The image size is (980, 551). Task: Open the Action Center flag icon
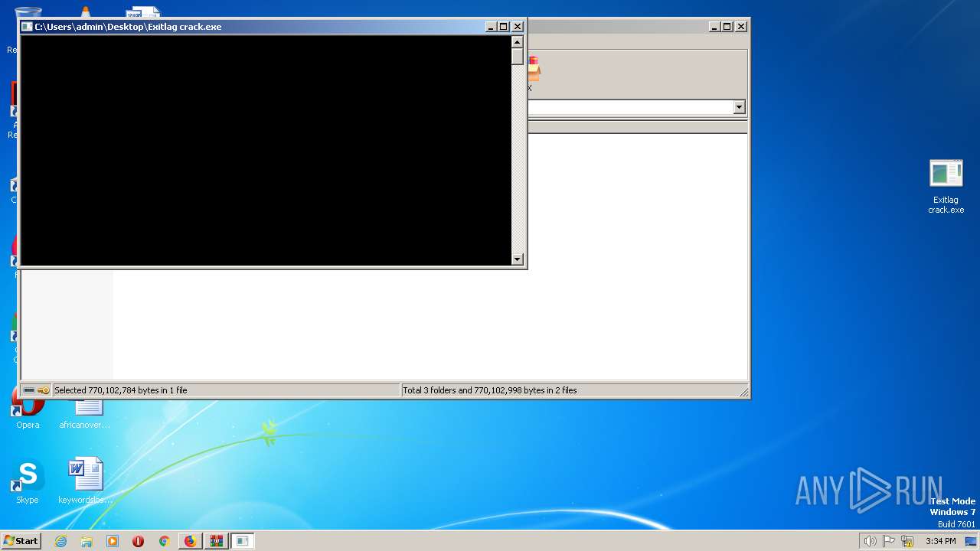pyautogui.click(x=889, y=541)
